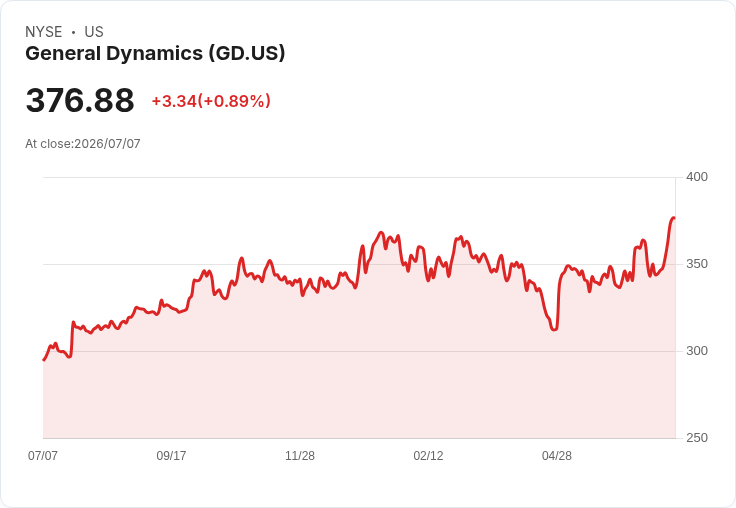Select the +3.34(+0.89%) price change text
This screenshot has height=508, width=736.
(x=211, y=101)
